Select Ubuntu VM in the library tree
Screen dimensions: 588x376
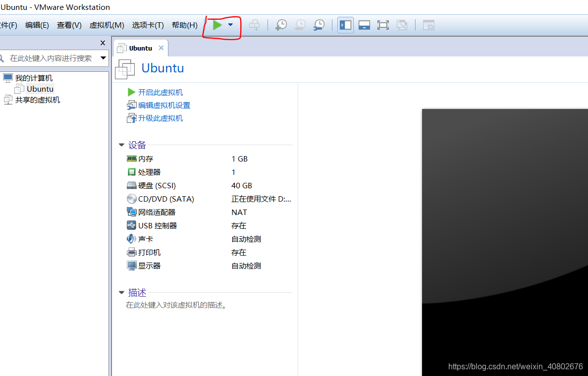tap(40, 89)
